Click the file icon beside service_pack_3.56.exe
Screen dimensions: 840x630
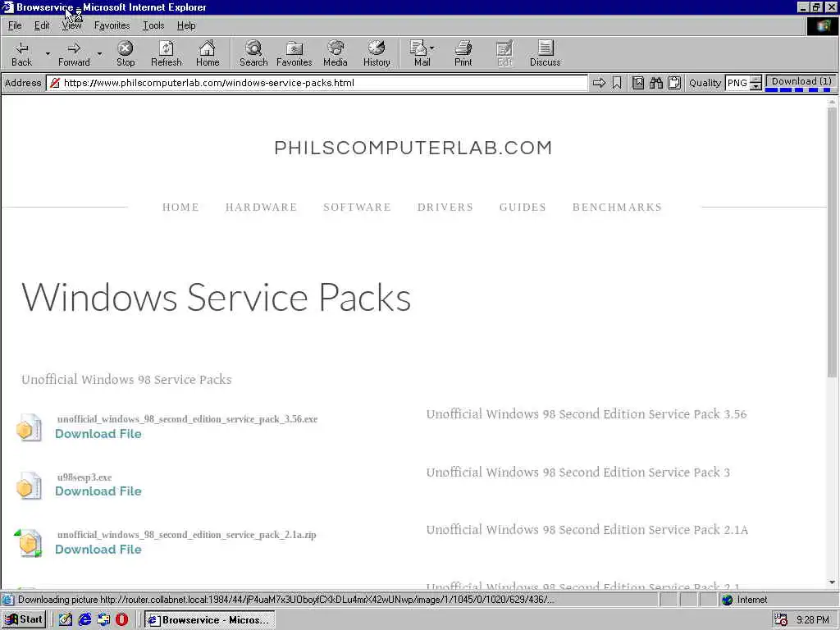[29, 427]
